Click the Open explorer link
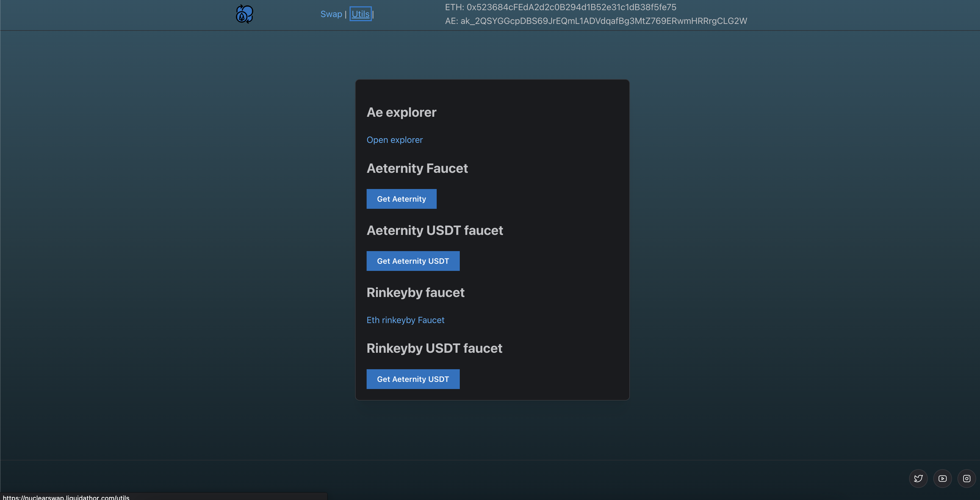 tap(395, 140)
